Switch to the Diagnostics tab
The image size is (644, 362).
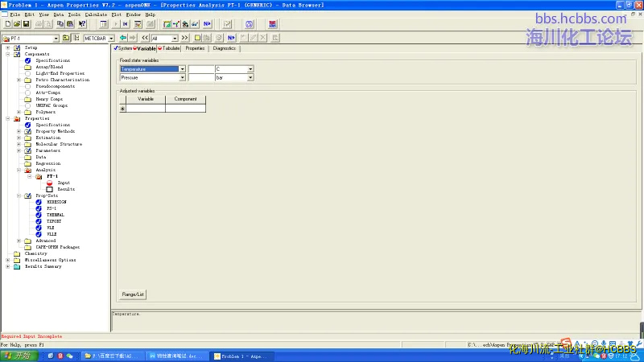coord(225,48)
